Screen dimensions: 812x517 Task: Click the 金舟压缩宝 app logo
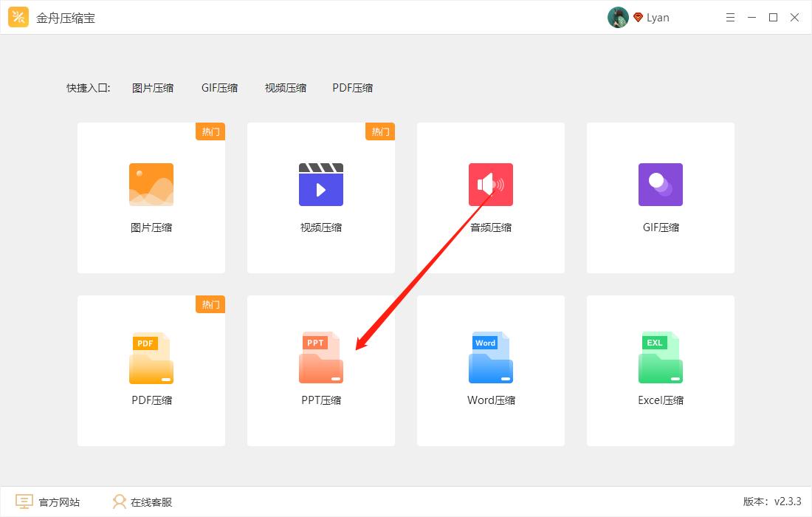pyautogui.click(x=18, y=16)
